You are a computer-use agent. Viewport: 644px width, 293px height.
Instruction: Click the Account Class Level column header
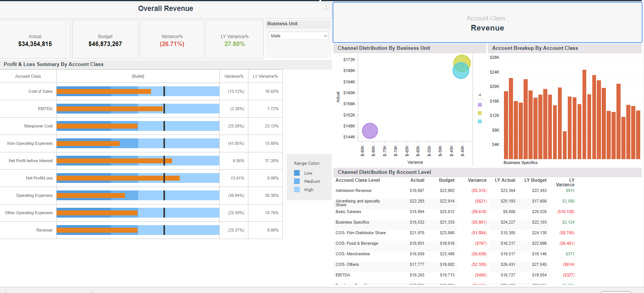357,180
